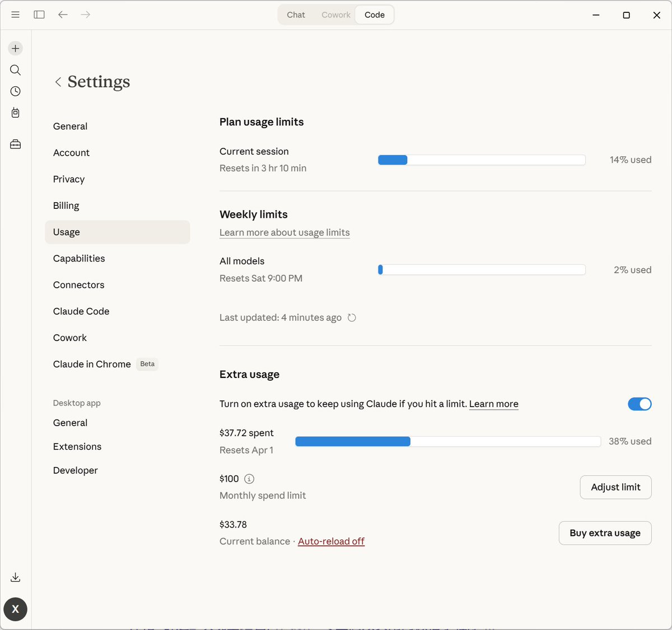Open Capabilities settings
This screenshot has width=672, height=630.
pos(118,258)
